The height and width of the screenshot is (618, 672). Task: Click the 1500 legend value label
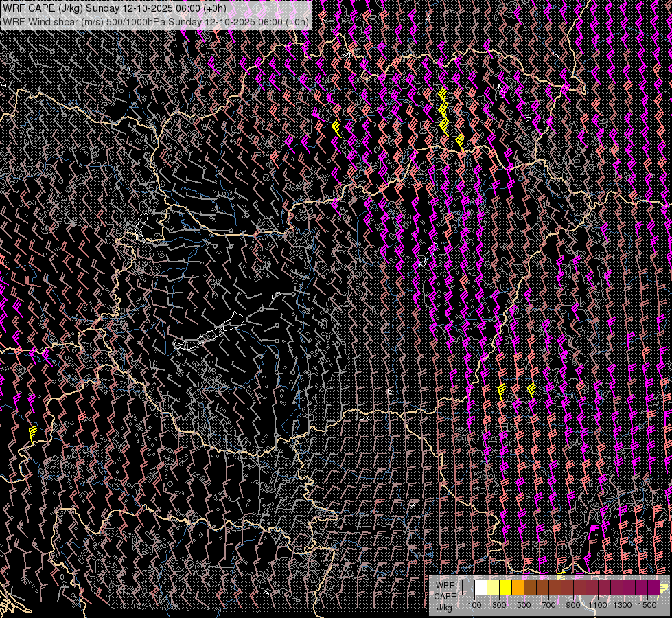[x=647, y=605]
